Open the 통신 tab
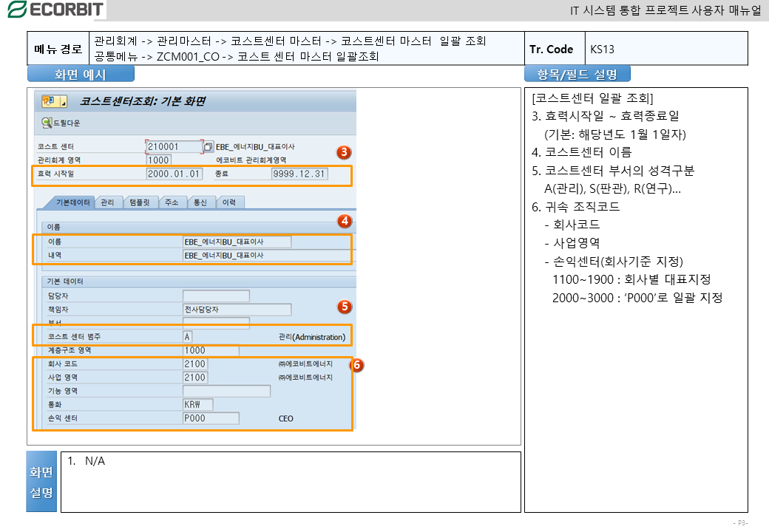The height and width of the screenshot is (532, 769). tap(200, 202)
